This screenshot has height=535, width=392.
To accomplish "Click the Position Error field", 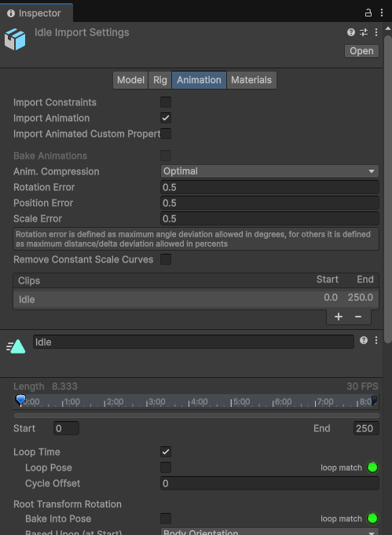I will tap(269, 203).
